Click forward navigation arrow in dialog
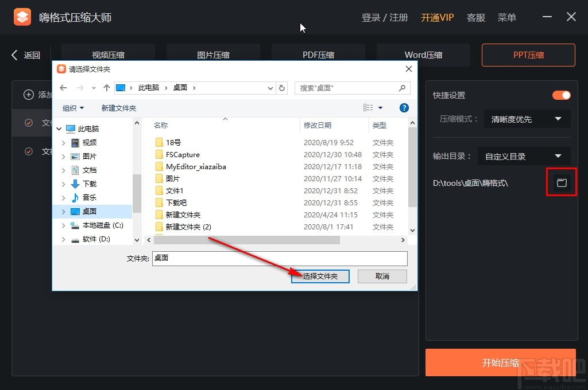The height and width of the screenshot is (390, 588). [80, 88]
